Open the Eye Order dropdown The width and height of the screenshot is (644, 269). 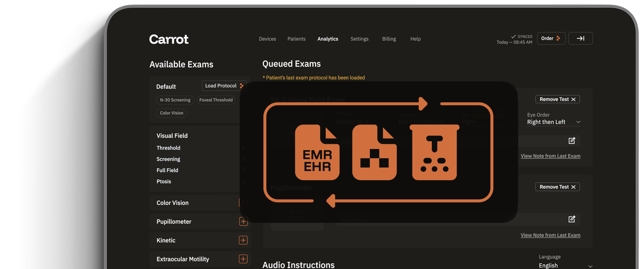[x=553, y=122]
